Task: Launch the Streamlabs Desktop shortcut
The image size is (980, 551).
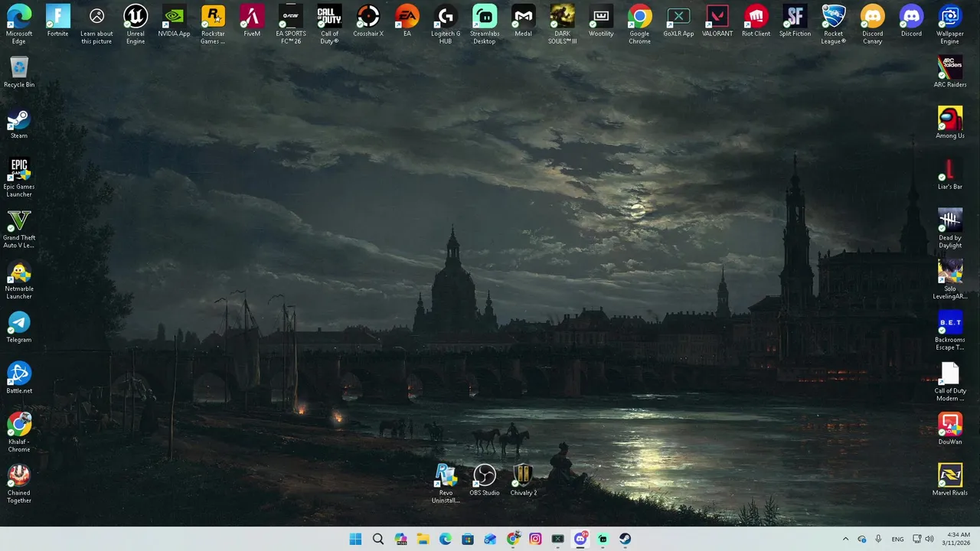Action: [485, 24]
